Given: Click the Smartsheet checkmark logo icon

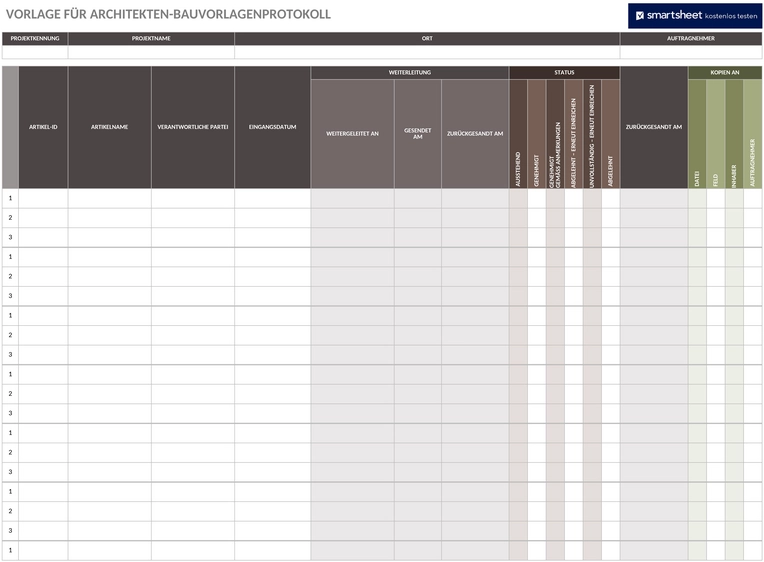Looking at the screenshot, I should point(640,16).
